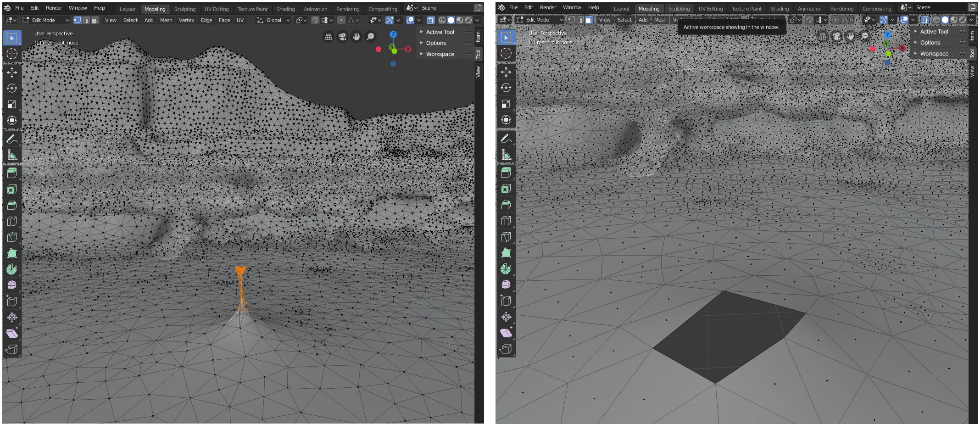Enable vertex select mode in left window

tap(78, 20)
